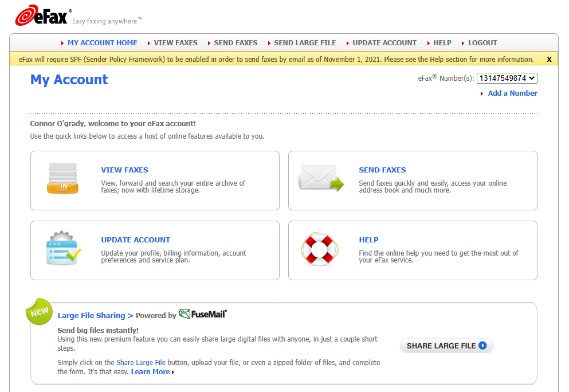569x392 pixels.
Task: Click the Add a Number link
Action: tap(512, 93)
